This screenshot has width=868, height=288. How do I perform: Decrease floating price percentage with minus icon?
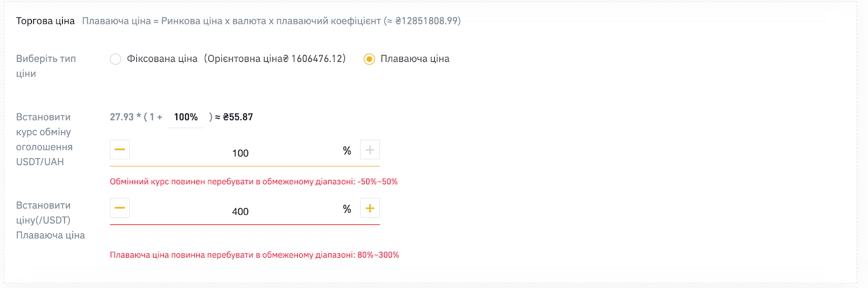[120, 208]
